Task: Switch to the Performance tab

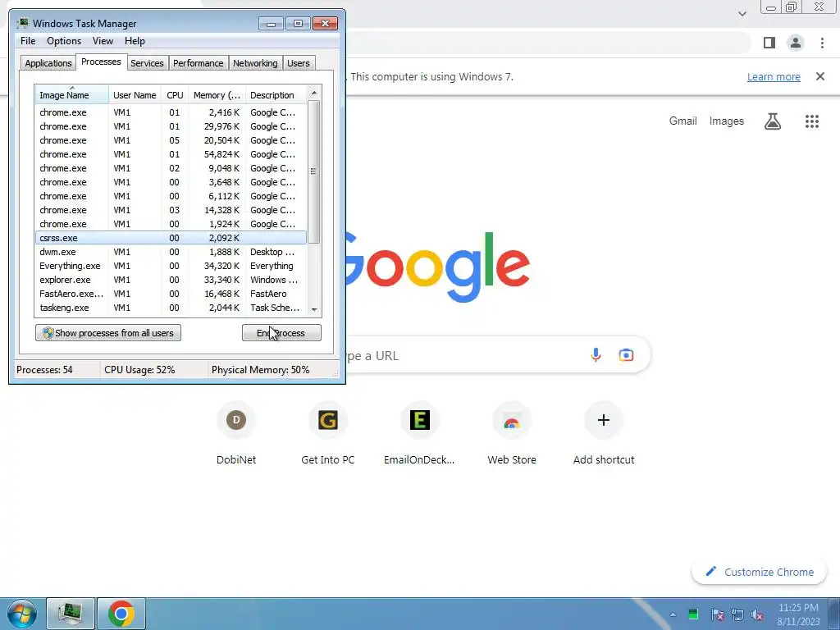Action: click(199, 63)
